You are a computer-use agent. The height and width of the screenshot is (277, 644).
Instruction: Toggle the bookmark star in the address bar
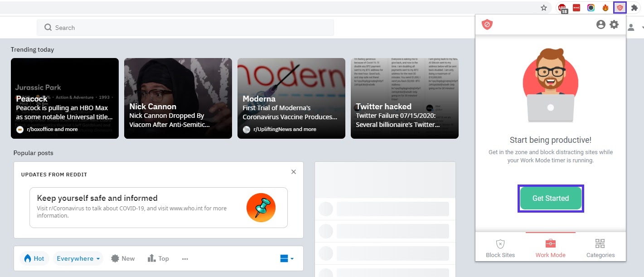543,7
